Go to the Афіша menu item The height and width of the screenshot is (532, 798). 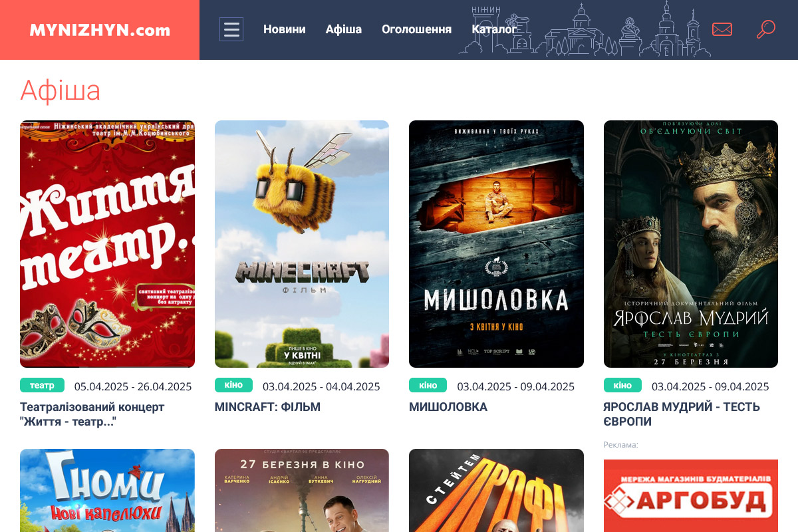point(343,29)
